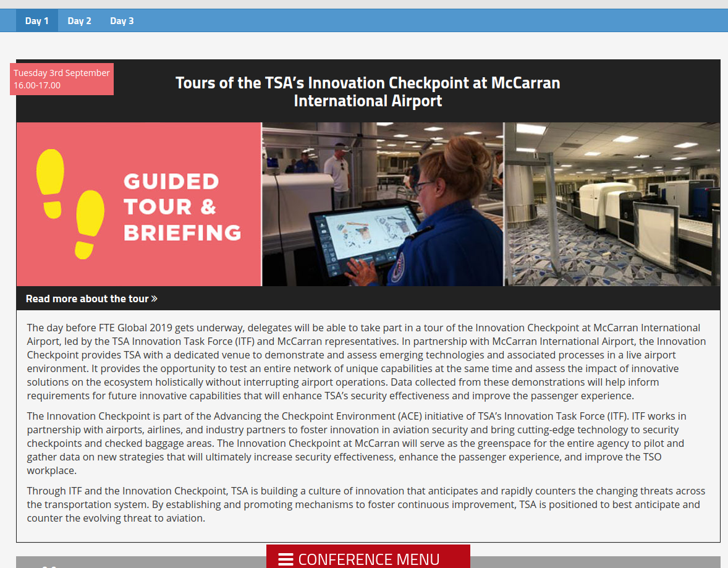728x568 pixels.
Task: Click the paragraph starting 'Through ITF and the Innovation'
Action: pos(367,504)
